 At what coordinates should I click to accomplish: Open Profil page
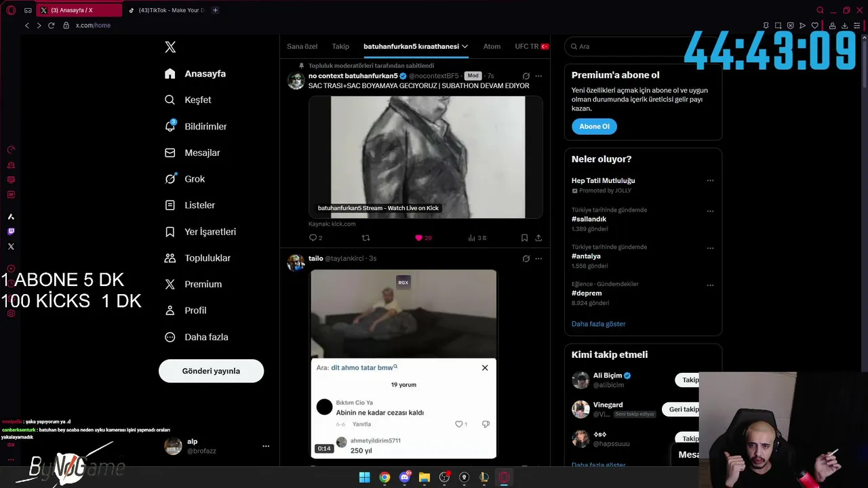185,310
